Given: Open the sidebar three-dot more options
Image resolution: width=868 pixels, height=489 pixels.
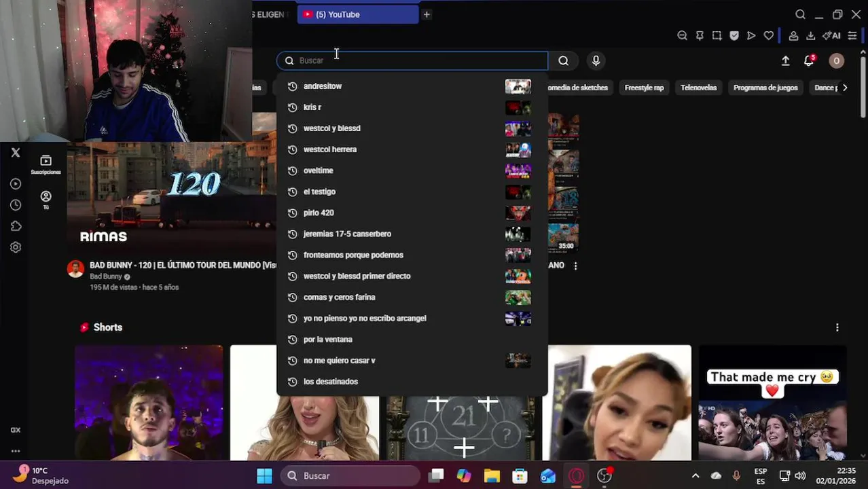Looking at the screenshot, I should point(16,451).
